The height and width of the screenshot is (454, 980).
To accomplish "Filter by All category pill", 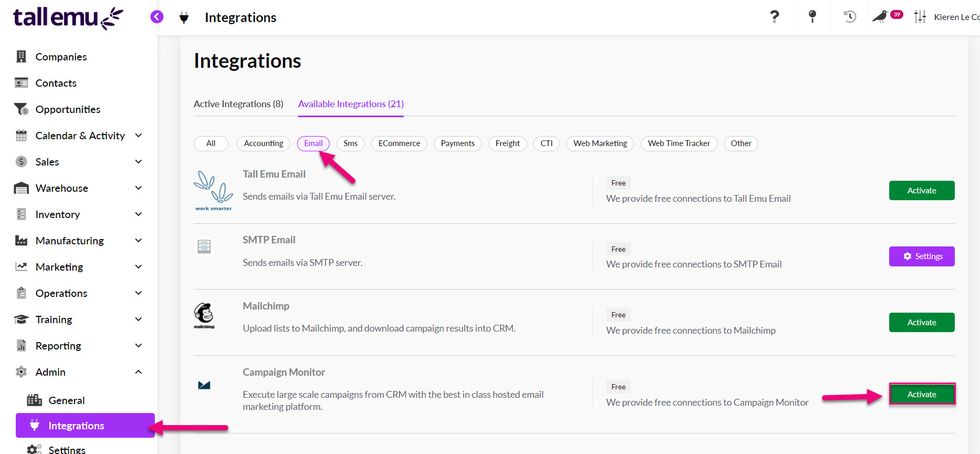I will click(x=211, y=143).
